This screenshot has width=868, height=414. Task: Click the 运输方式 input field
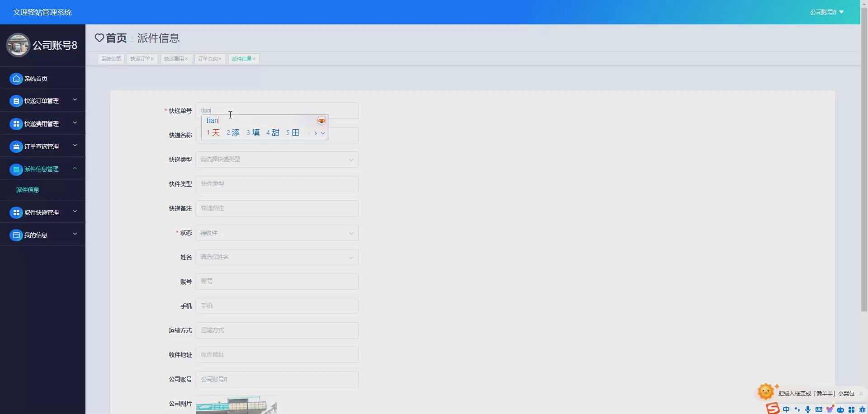(277, 330)
